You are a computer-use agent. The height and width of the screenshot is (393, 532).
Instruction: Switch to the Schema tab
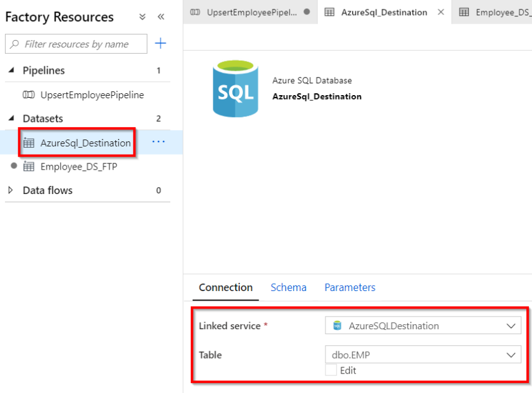coord(289,287)
